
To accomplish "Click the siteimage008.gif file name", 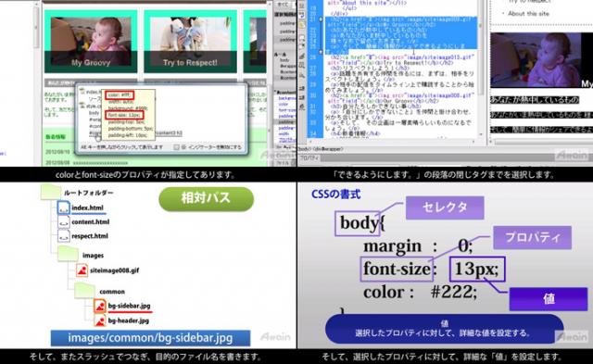I will (x=115, y=270).
